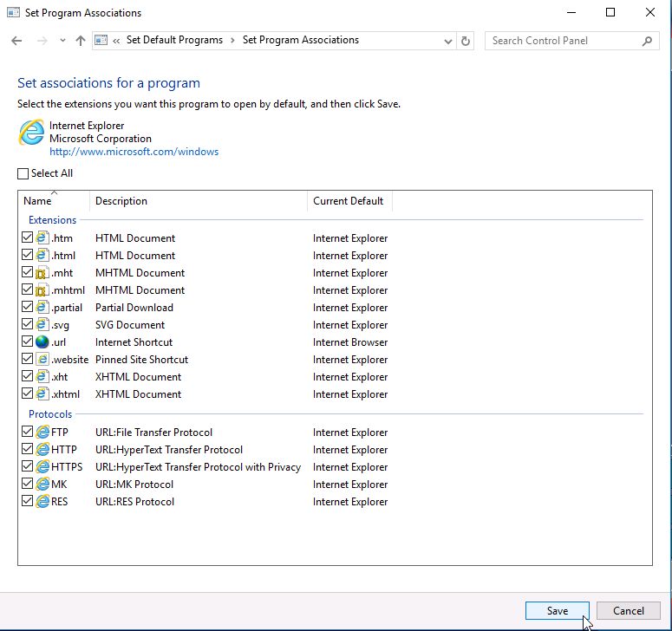Uncheck the .website extension checkbox
672x631 pixels.
[x=28, y=359]
